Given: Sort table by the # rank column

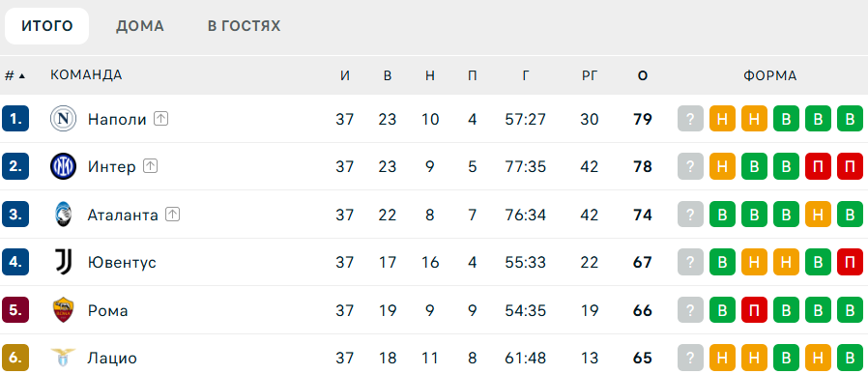Looking at the screenshot, I should [14, 75].
